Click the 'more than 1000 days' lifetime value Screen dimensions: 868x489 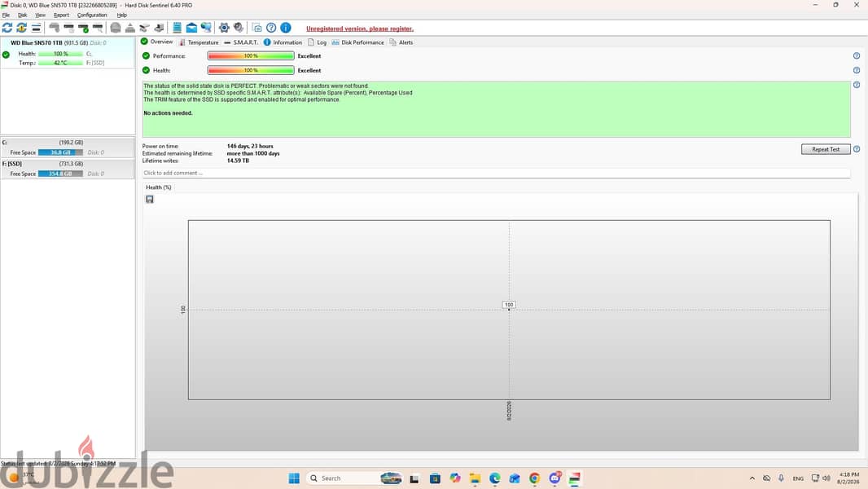(x=253, y=153)
